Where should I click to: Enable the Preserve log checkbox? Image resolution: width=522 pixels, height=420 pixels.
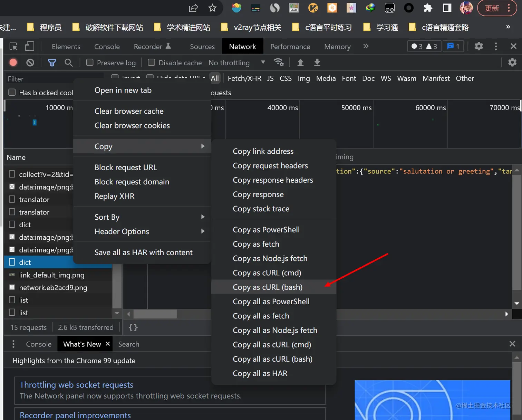pos(90,63)
